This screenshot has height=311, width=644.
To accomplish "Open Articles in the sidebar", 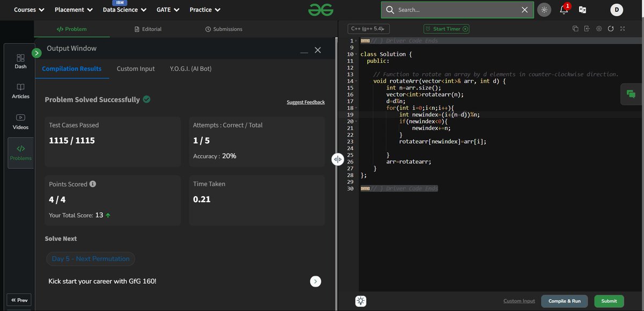I will click(x=20, y=91).
